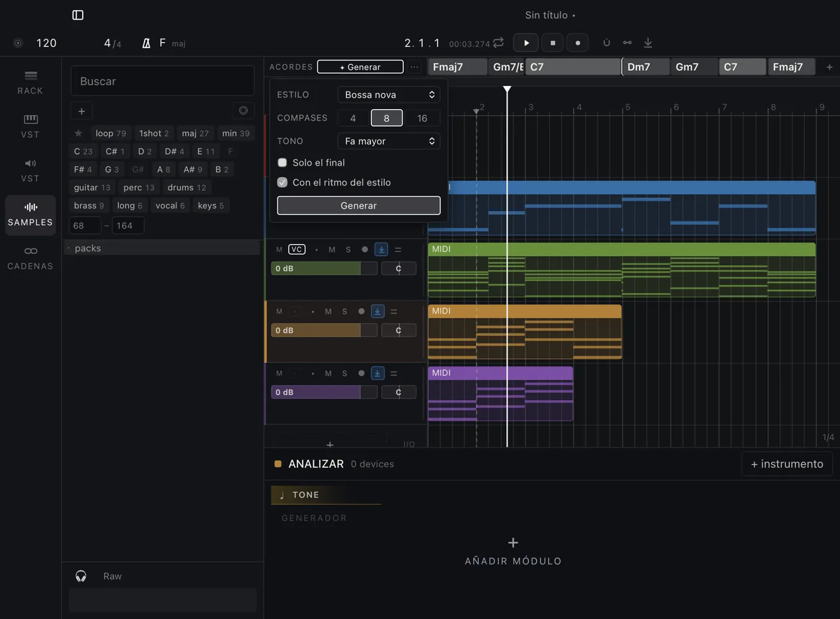Open the VST speaker section
Image resolution: width=840 pixels, height=619 pixels.
point(30,170)
